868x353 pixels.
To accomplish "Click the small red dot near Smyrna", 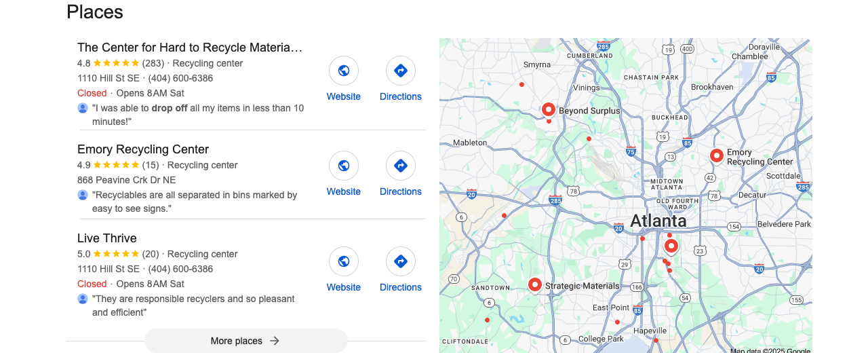I will coord(521,84).
